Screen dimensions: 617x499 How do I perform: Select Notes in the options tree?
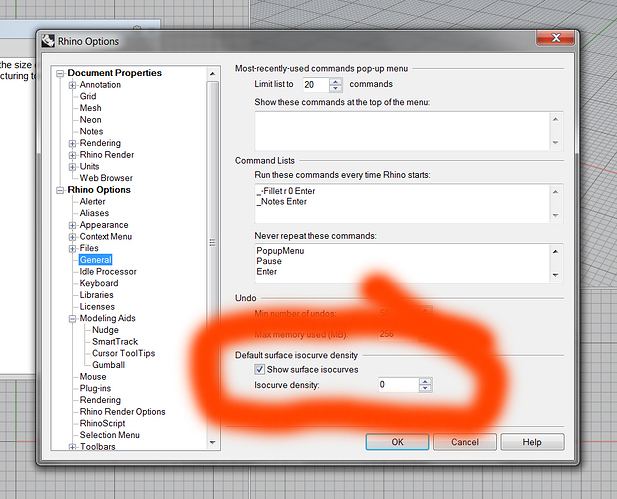click(91, 131)
